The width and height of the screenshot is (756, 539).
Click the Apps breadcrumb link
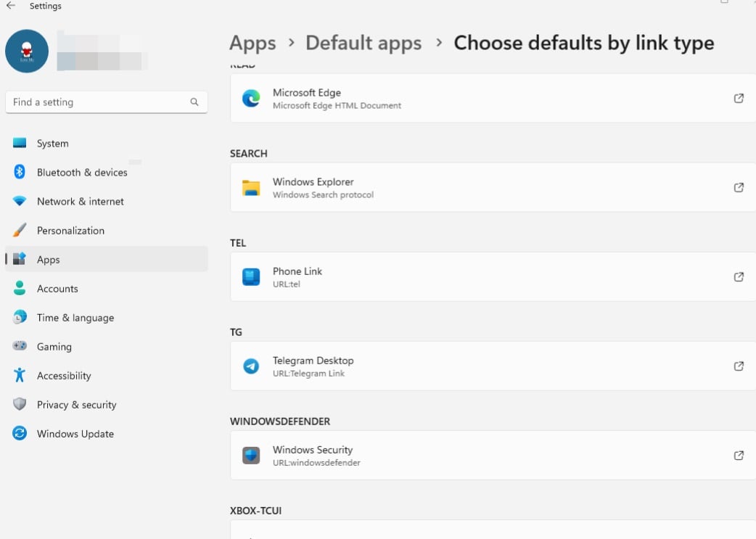[252, 43]
